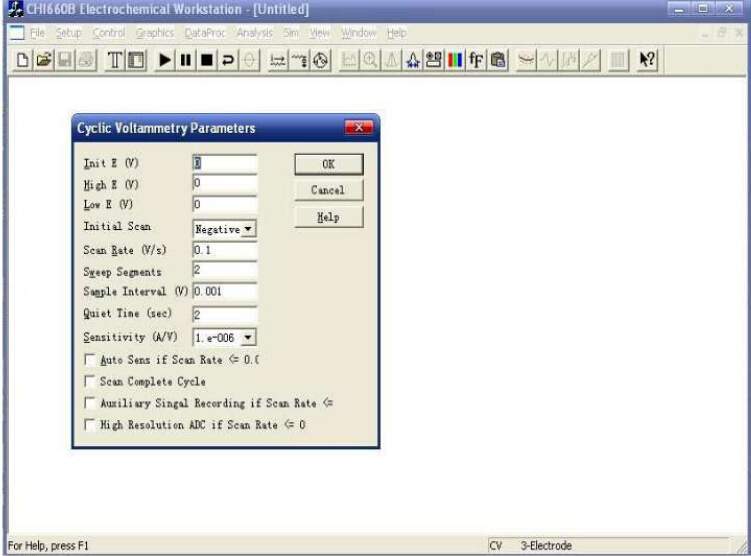Click the Open file folder icon
Screen dimensions: 751x556
(x=44, y=60)
